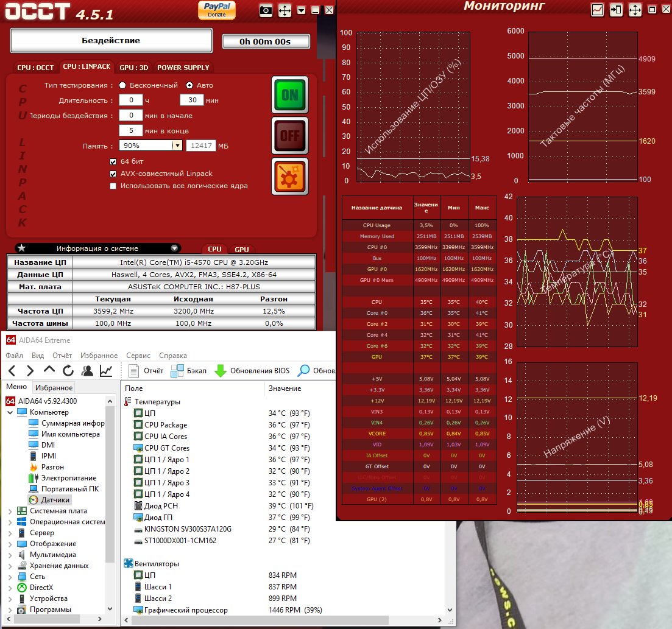The height and width of the screenshot is (629, 672).
Task: Click the duration minutes field showing 30
Action: [192, 100]
